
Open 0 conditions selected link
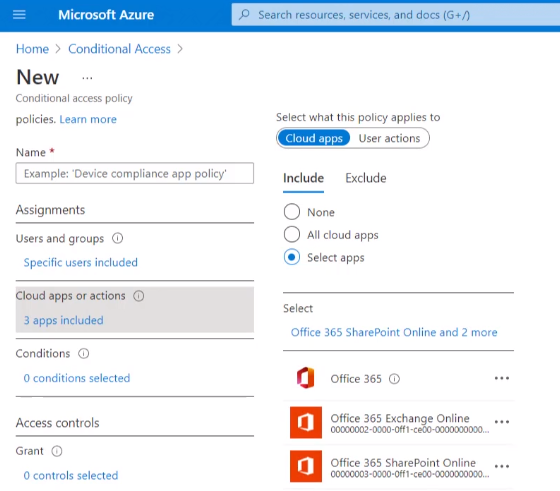(77, 378)
